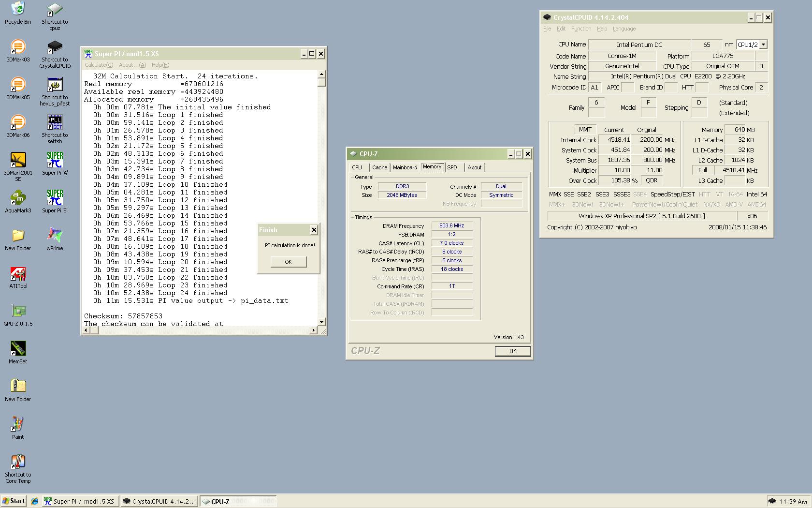
Task: Open Function menu in CrystalCPUID
Action: (581, 29)
